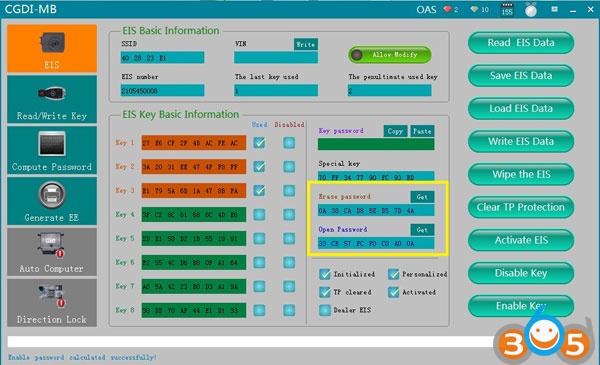This screenshot has height=365, width=600.
Task: Click the Read EIS Data button
Action: coord(521,42)
